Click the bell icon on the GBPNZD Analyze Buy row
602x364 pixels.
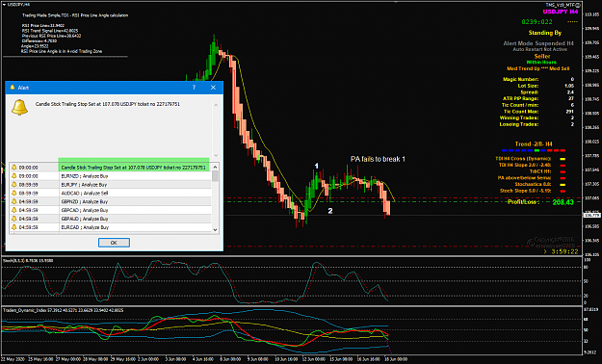(14, 201)
